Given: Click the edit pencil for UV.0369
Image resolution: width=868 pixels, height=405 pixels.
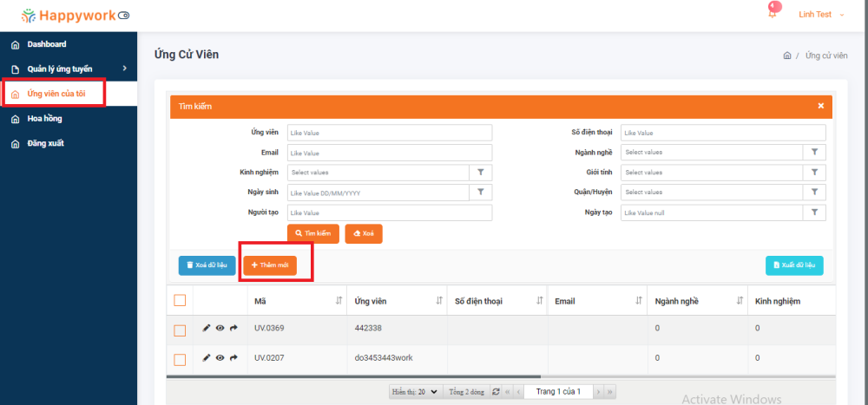Looking at the screenshot, I should pos(207,329).
